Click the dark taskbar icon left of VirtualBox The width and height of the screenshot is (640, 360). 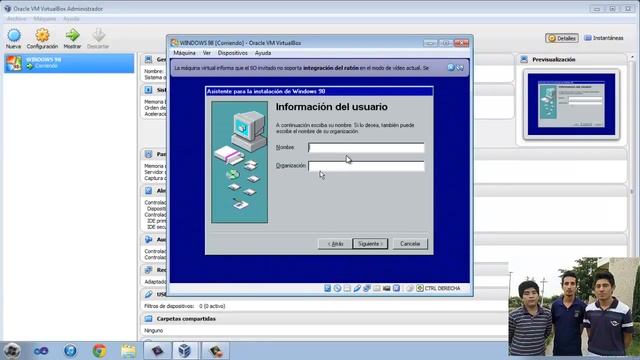[x=157, y=351]
